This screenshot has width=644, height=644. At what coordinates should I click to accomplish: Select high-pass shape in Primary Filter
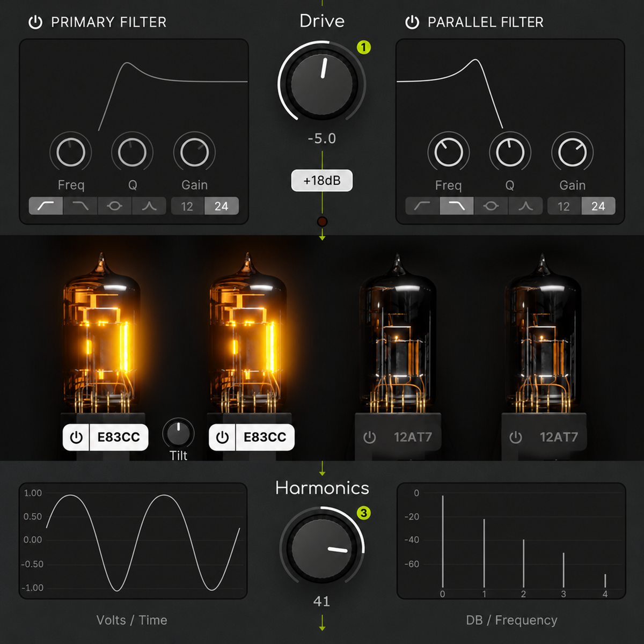click(46, 206)
